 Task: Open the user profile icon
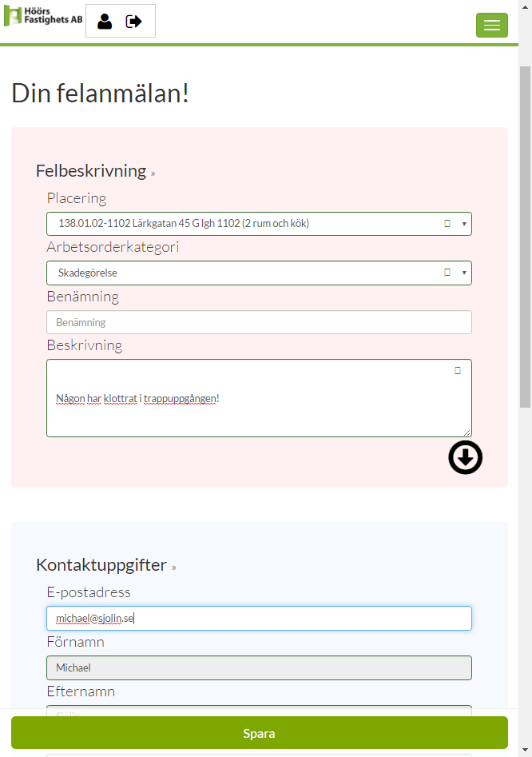[105, 22]
